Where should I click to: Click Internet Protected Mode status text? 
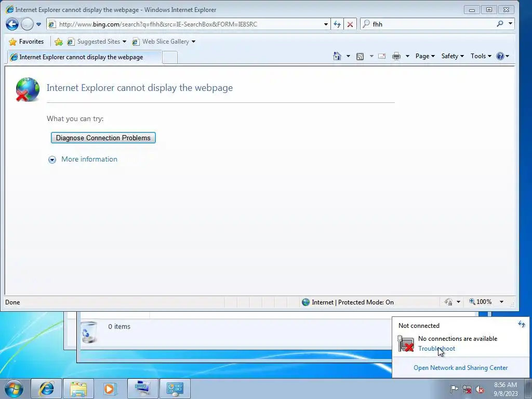(x=353, y=302)
